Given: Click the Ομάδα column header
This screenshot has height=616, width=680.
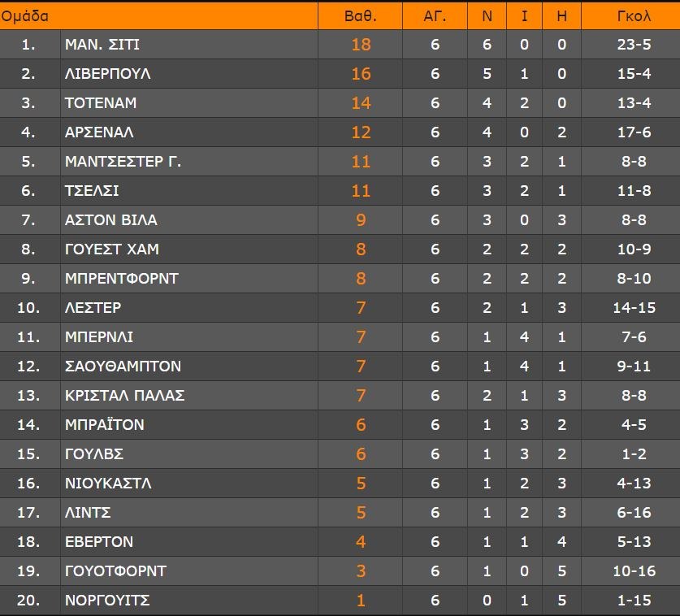Looking at the screenshot, I should click(x=25, y=15).
